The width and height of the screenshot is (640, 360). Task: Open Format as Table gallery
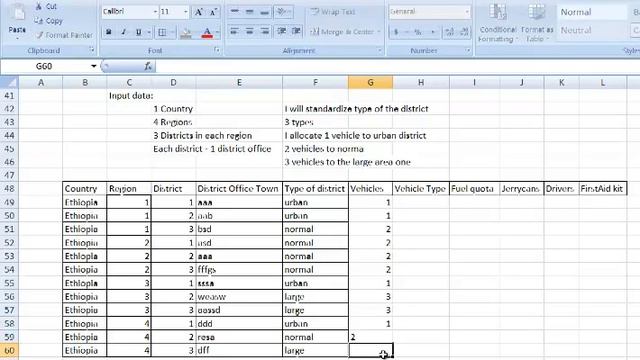click(537, 22)
